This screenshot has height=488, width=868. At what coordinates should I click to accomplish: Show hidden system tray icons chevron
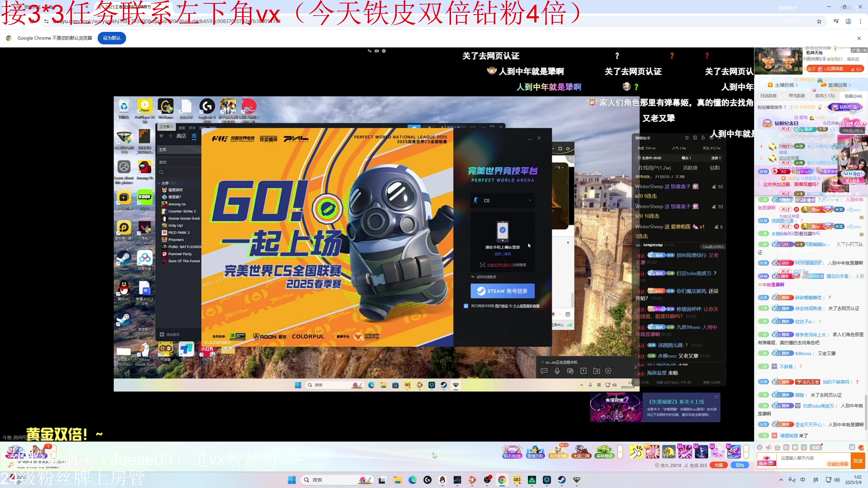pos(781,480)
